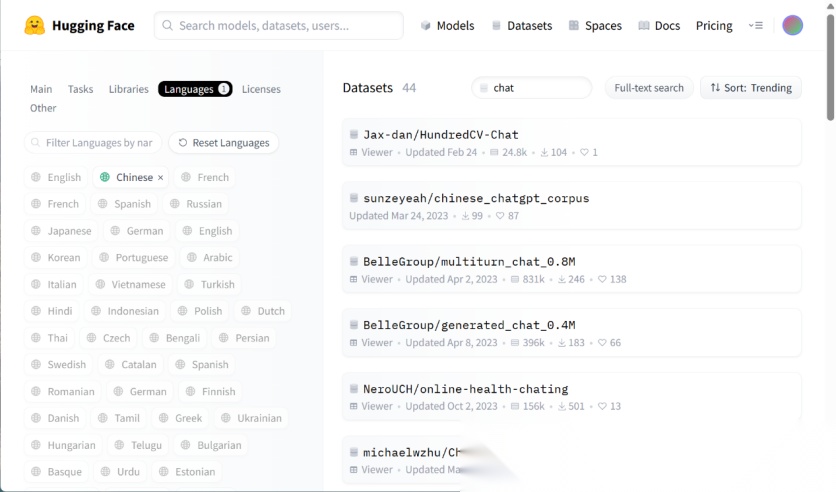Select the Languages filter tab
836x492 pixels.
pyautogui.click(x=195, y=89)
